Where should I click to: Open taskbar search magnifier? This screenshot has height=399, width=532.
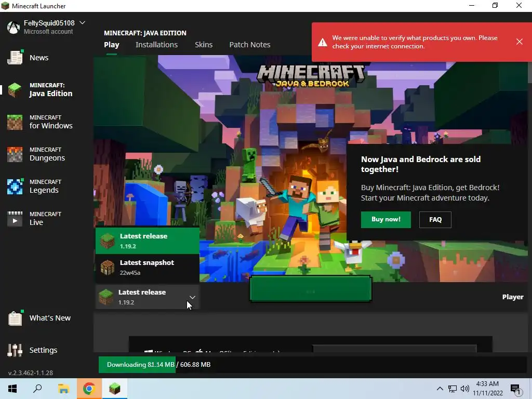tap(37, 389)
